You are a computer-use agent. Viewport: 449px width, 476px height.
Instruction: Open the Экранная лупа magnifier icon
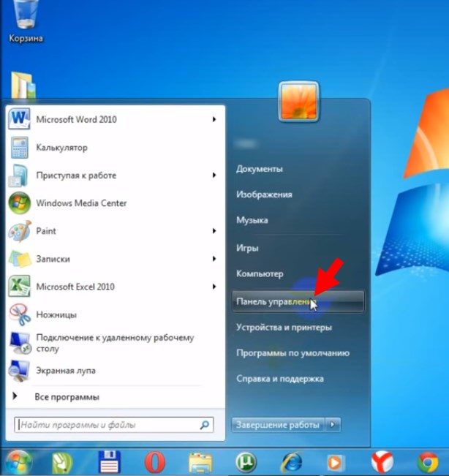[19, 371]
